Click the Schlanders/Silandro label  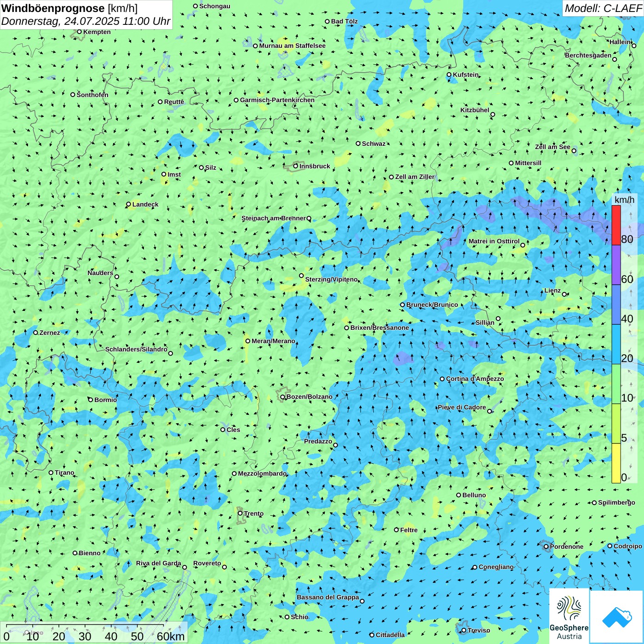point(137,349)
